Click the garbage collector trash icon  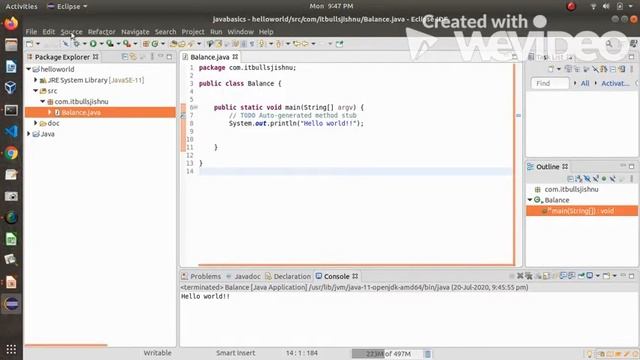coord(427,354)
